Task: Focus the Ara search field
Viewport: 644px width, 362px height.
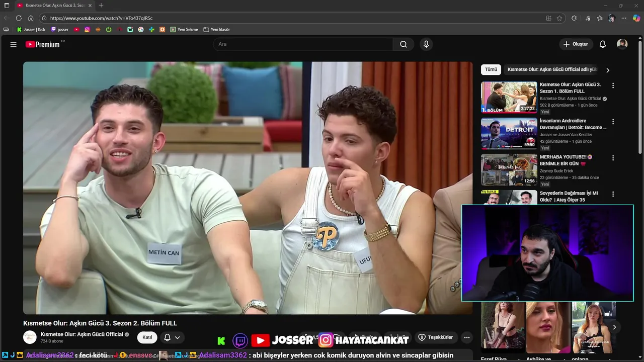Action: 303,44
